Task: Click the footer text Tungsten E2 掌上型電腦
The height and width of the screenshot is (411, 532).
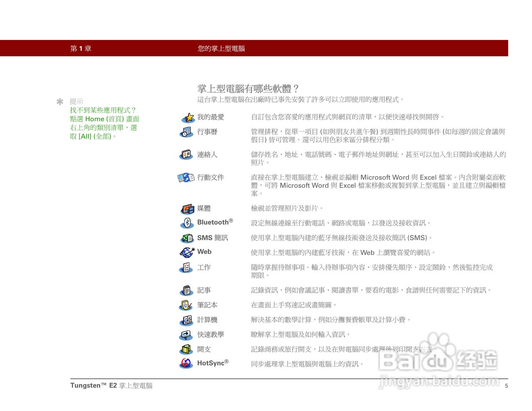Action: [x=111, y=386]
